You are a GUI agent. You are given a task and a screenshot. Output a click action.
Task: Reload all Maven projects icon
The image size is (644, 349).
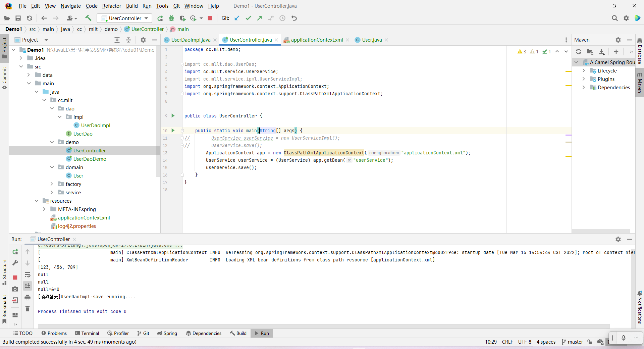(579, 52)
